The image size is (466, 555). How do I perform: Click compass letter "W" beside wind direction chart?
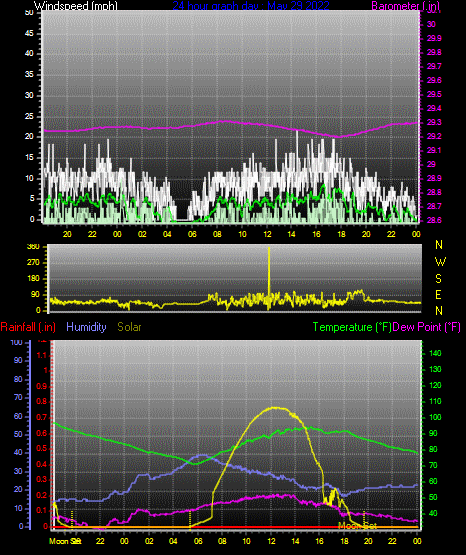(x=440, y=262)
